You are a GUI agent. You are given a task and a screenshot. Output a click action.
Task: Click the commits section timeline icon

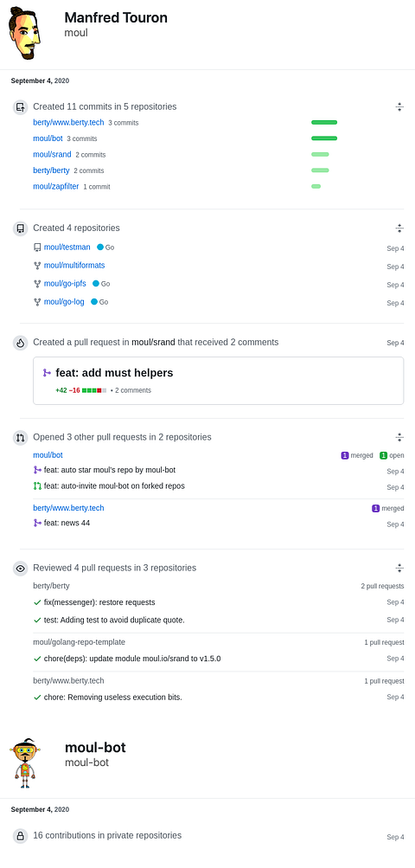tap(21, 106)
